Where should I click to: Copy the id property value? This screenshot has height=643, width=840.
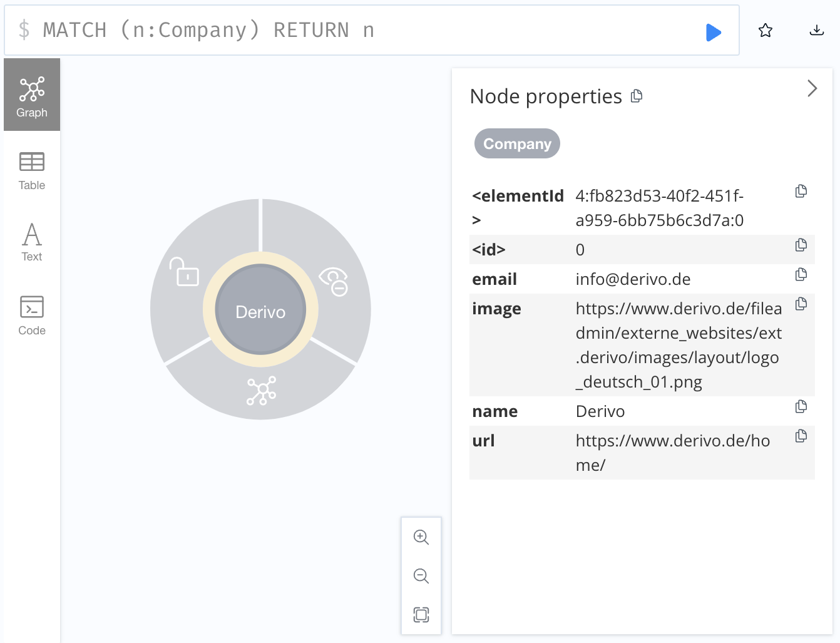pos(801,245)
